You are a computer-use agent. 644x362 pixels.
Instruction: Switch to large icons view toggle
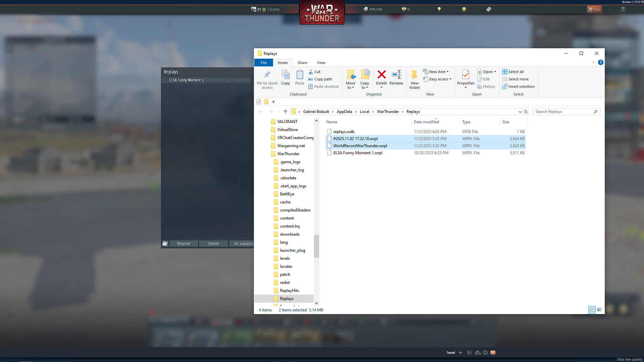[599, 310]
